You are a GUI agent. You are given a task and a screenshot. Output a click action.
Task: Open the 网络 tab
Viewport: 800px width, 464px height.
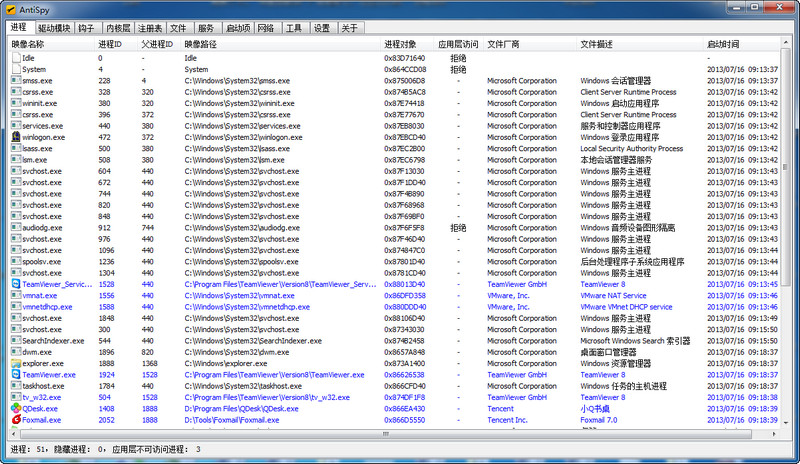pos(266,28)
